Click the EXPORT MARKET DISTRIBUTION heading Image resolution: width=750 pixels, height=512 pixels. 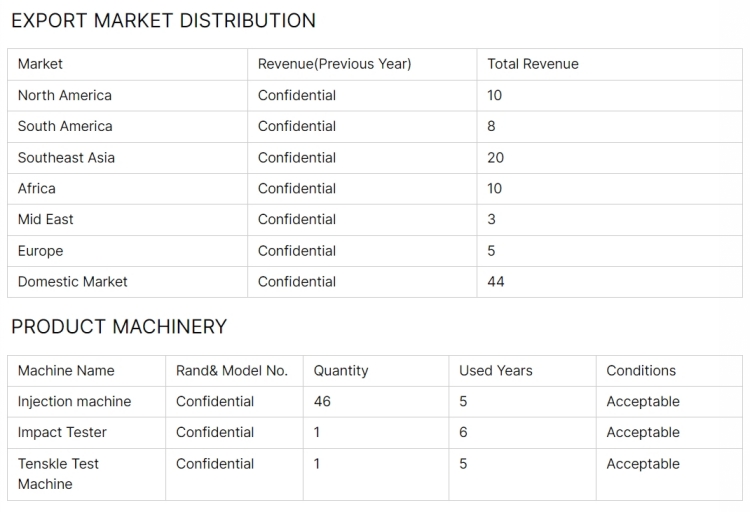(163, 21)
